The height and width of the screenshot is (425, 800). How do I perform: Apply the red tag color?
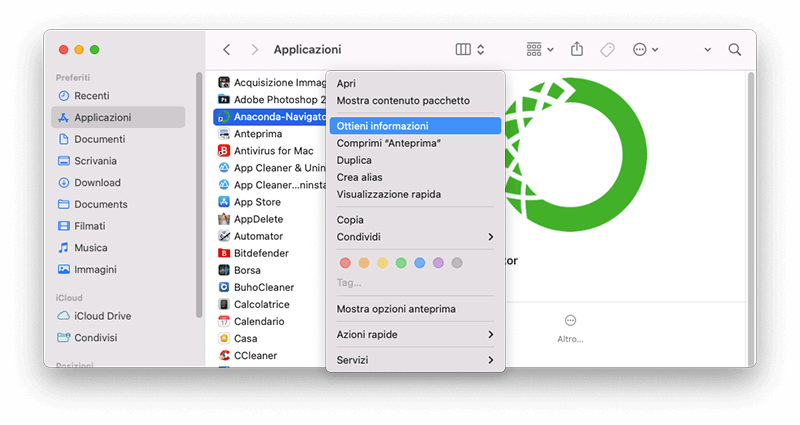pos(345,263)
